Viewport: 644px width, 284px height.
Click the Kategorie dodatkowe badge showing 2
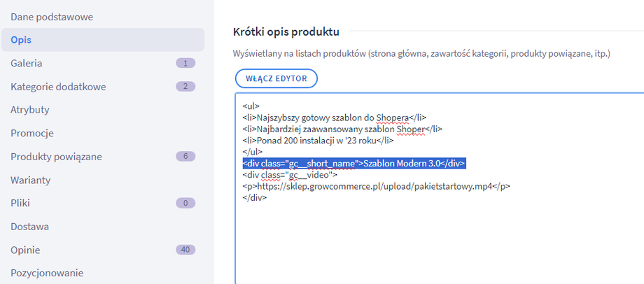pos(185,86)
